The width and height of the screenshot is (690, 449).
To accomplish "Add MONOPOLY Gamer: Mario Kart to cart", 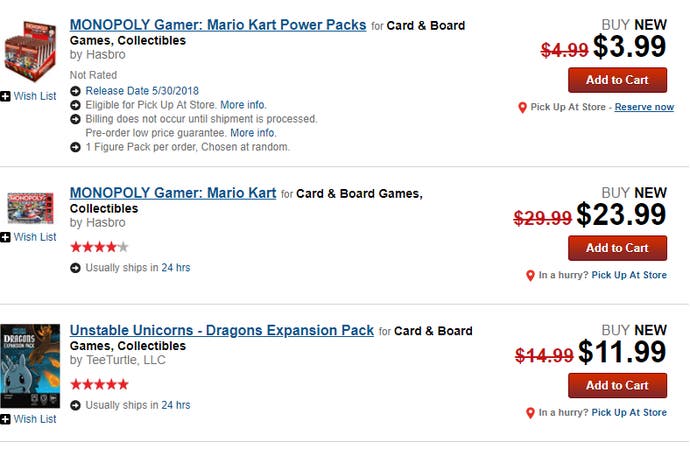I will point(617,248).
